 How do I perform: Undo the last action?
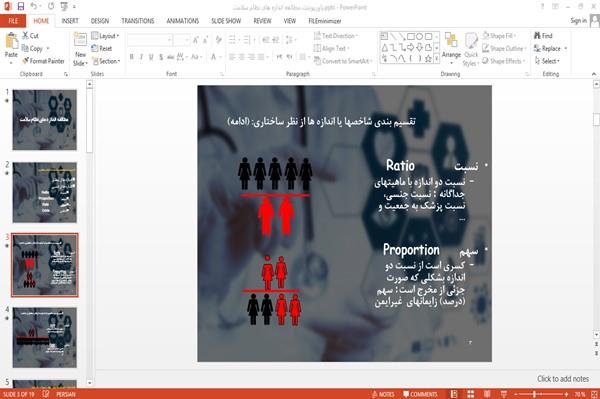(34, 6)
